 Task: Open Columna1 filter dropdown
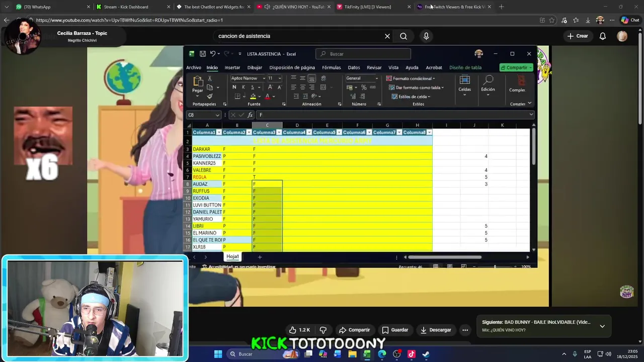(x=219, y=133)
